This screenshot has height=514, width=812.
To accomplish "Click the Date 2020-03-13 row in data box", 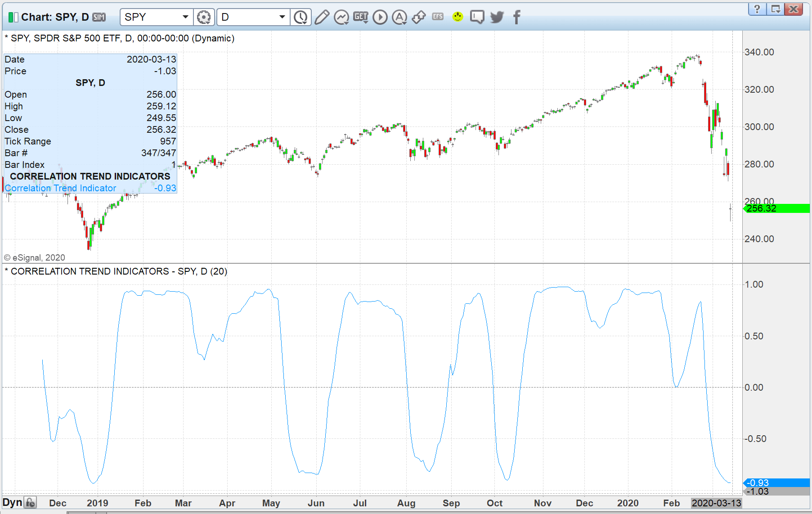I will 90,59.
